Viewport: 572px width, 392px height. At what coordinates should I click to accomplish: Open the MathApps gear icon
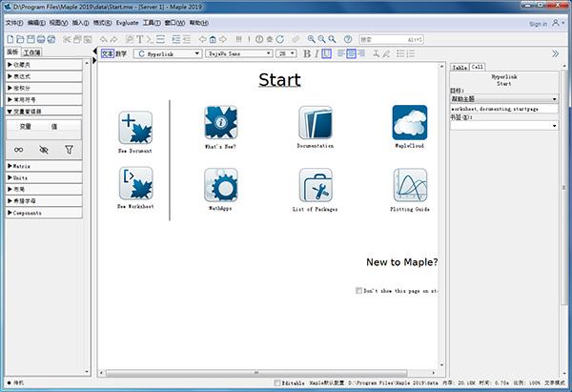pyautogui.click(x=221, y=185)
